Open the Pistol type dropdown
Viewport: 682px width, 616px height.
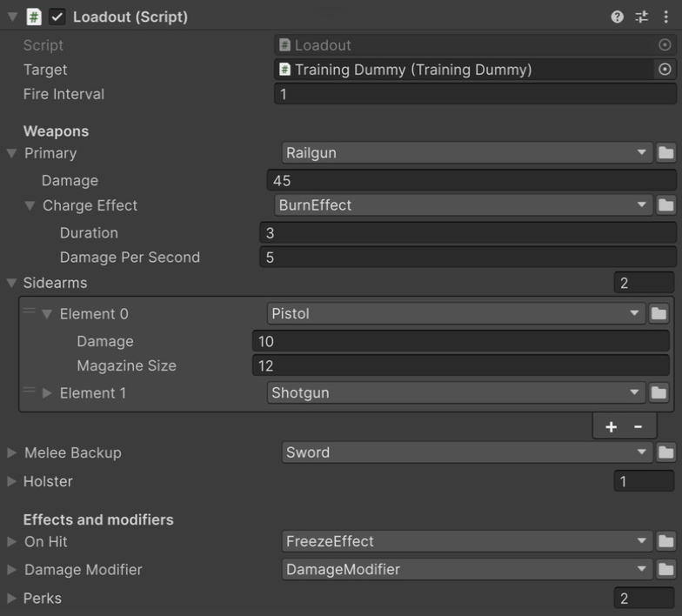456,313
